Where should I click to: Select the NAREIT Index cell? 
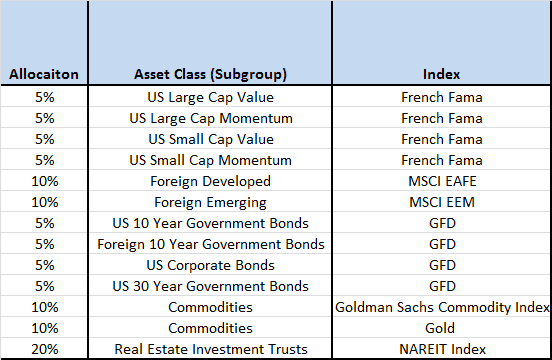[x=441, y=349]
